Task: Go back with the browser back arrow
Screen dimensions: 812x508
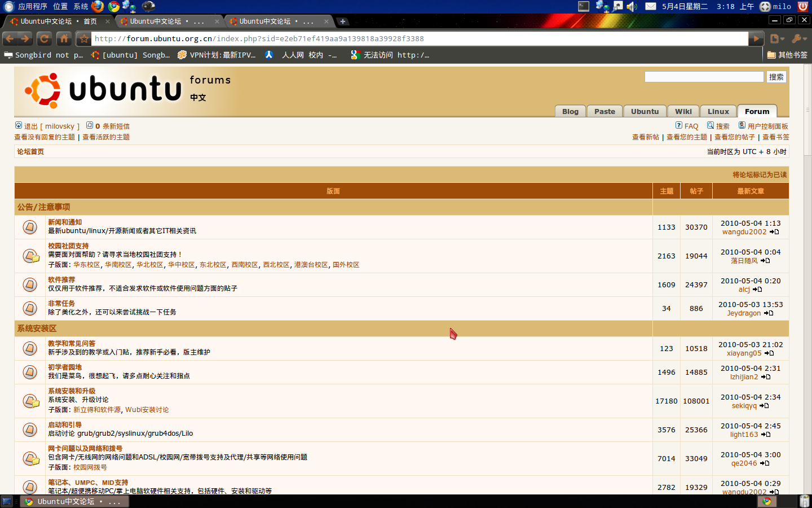Action: [x=10, y=38]
